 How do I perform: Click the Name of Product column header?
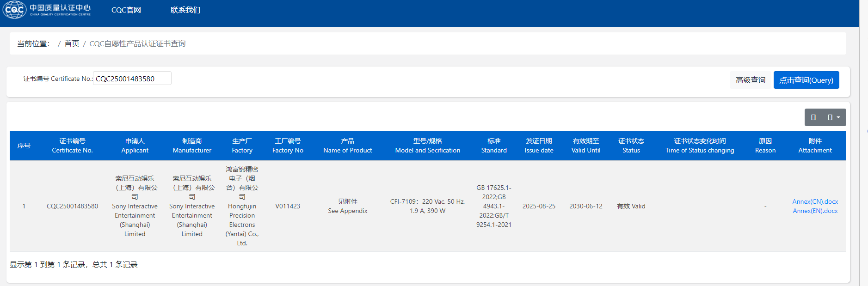347,146
